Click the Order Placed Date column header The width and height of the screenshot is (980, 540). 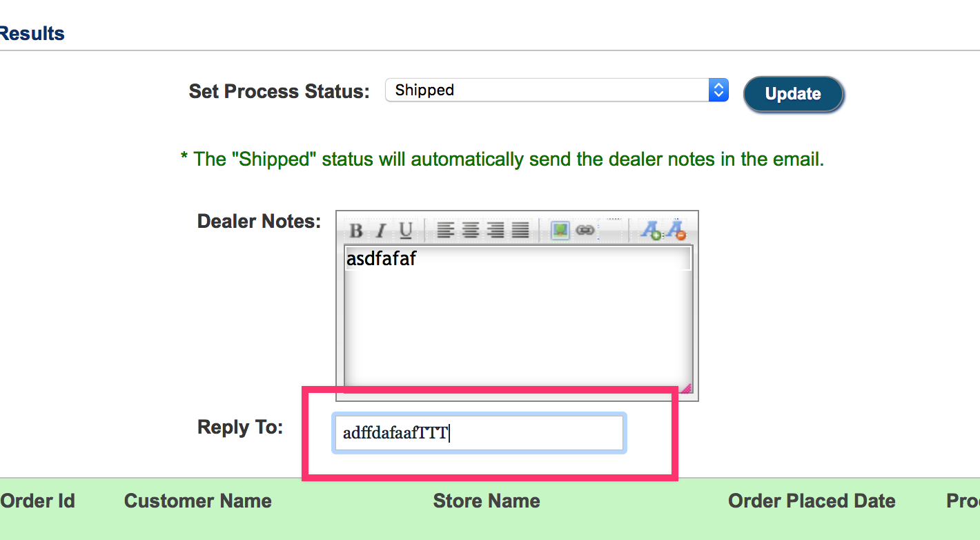coord(812,501)
